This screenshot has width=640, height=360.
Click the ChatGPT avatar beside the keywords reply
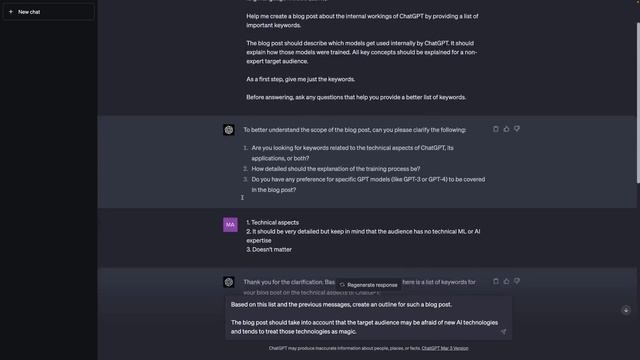[x=229, y=282]
